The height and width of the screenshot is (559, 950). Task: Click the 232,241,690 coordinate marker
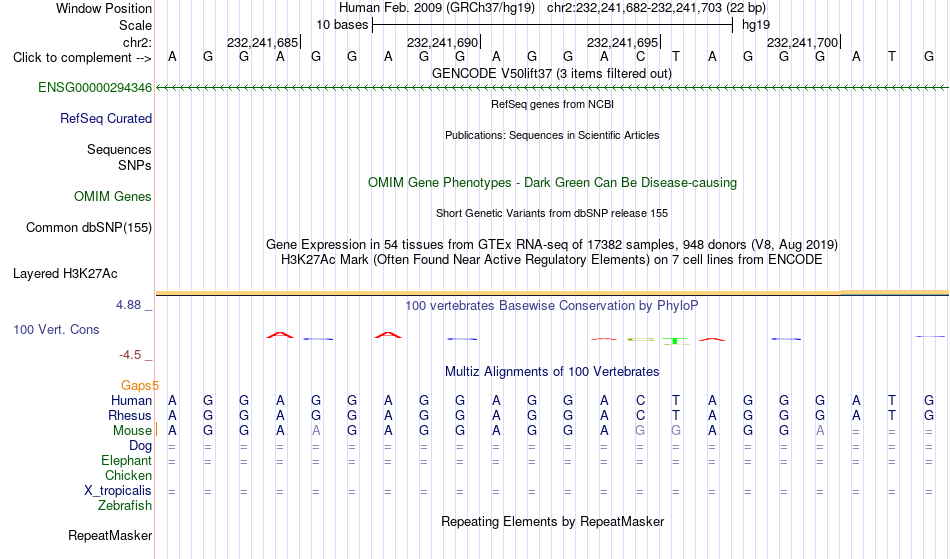443,42
